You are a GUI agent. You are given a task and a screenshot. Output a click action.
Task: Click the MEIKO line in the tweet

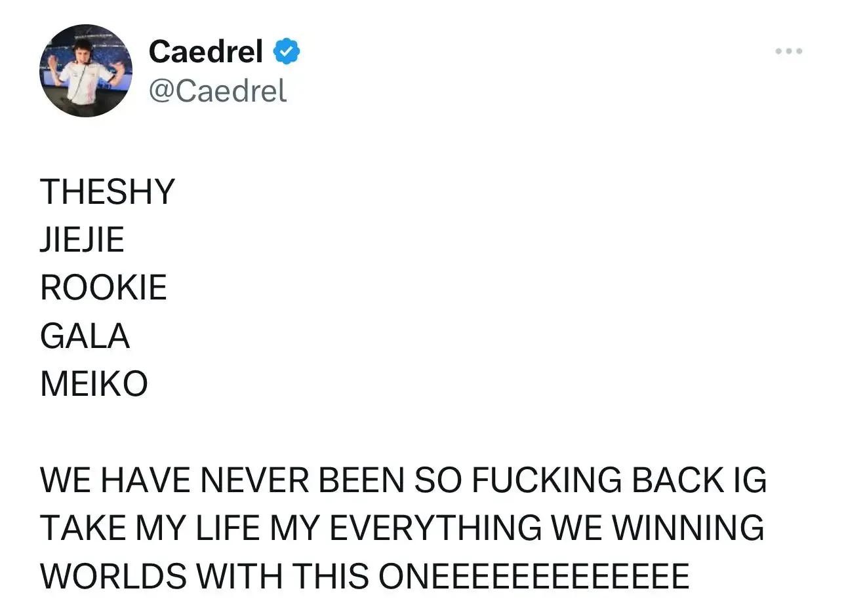tap(94, 383)
